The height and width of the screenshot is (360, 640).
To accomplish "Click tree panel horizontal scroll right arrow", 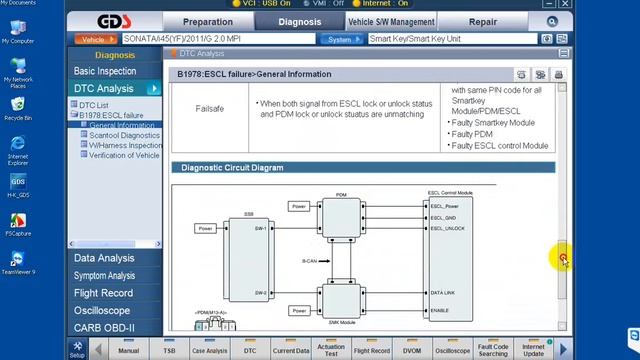I will (x=158, y=244).
